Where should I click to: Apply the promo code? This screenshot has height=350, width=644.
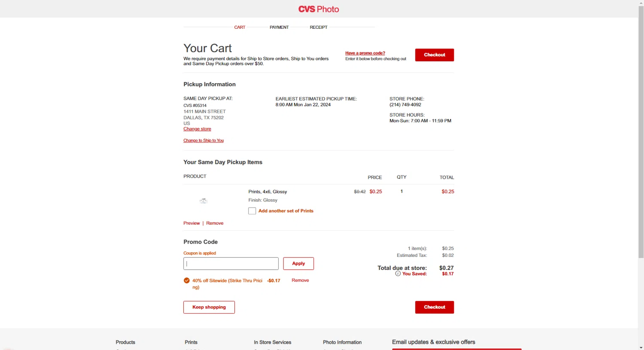[x=298, y=263]
